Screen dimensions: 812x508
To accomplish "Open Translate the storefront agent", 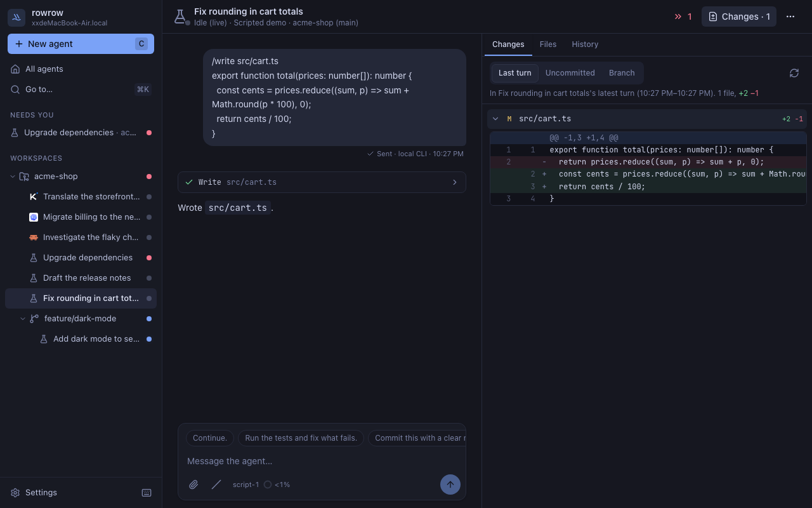I will [x=91, y=197].
